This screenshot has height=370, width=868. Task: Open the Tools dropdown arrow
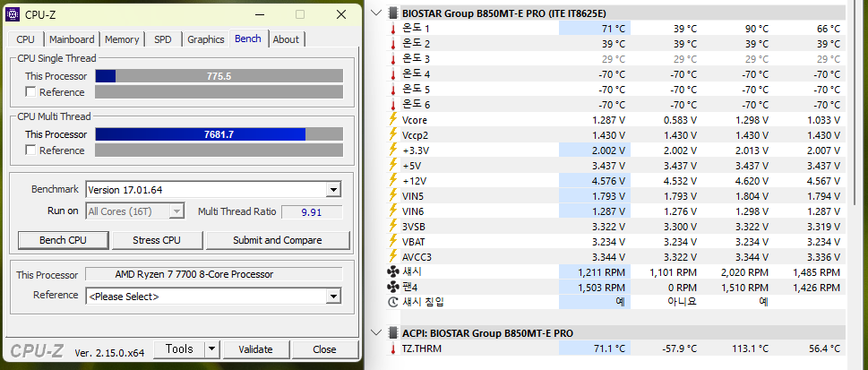[x=212, y=349]
